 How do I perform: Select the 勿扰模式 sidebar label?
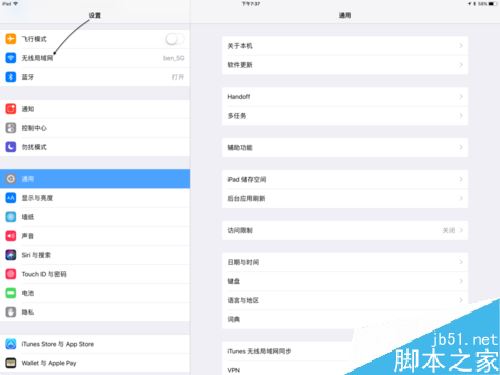click(34, 147)
